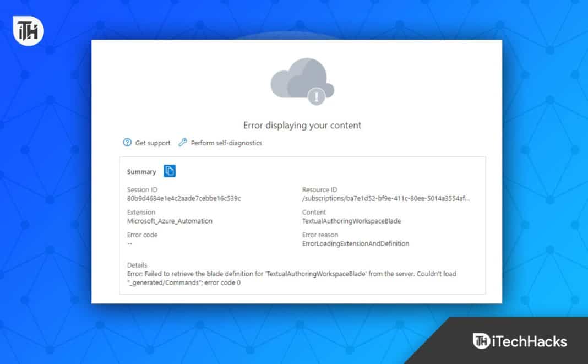588x364 pixels.
Task: Click the iTH logo in top-left corner
Action: coord(28,30)
